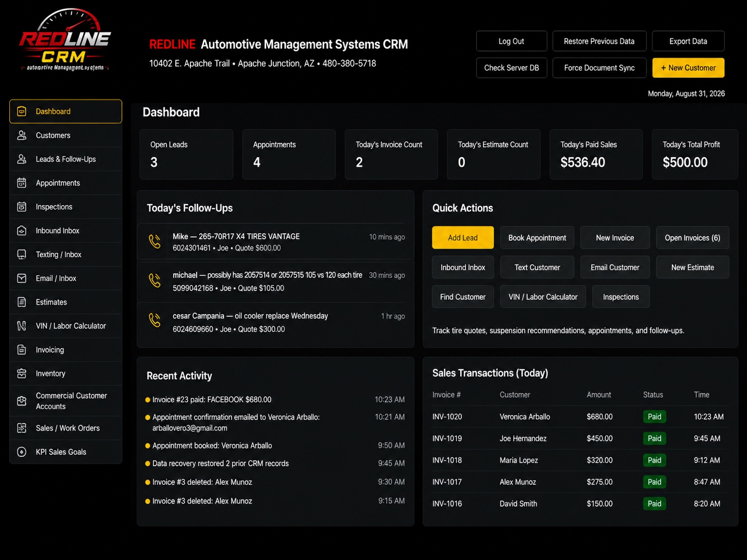Click the Log Out button
The height and width of the screenshot is (560, 747).
click(x=511, y=41)
